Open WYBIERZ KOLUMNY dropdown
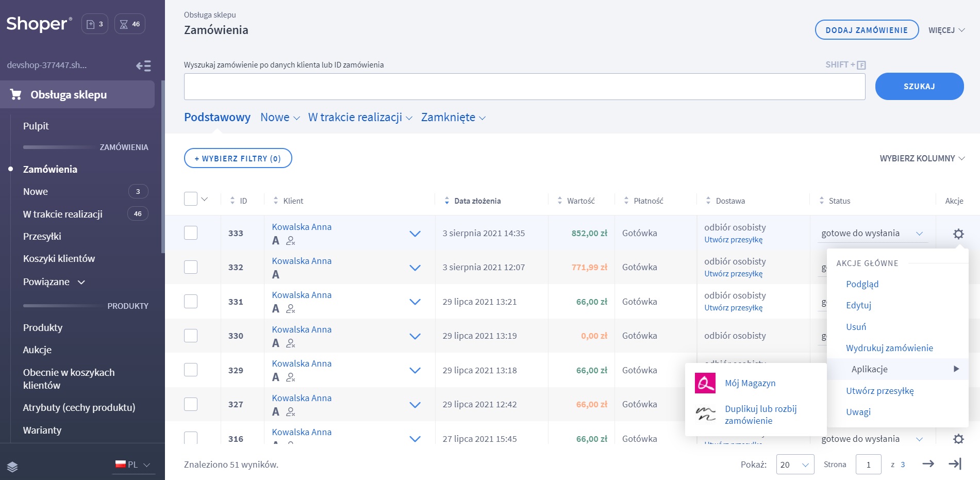 tap(922, 158)
